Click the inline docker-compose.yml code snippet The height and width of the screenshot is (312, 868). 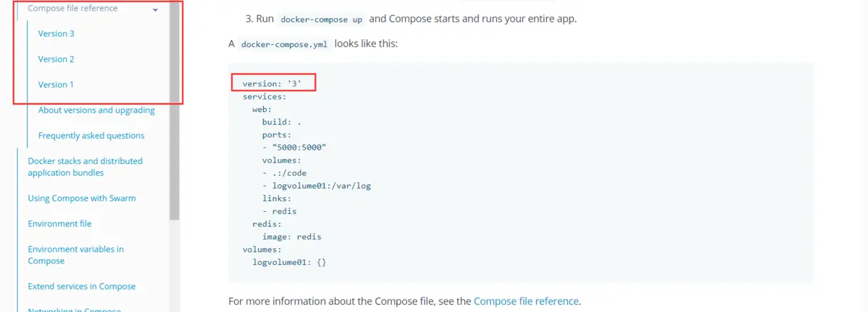[283, 44]
